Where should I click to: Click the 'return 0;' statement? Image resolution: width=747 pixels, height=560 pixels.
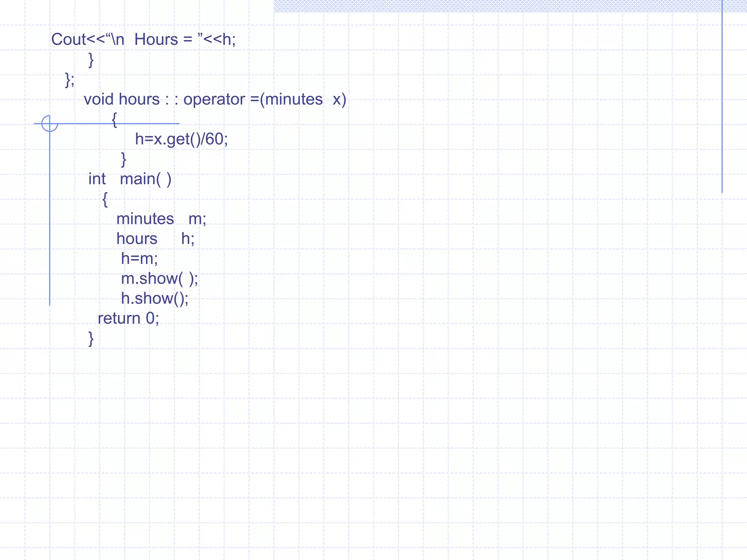click(128, 318)
